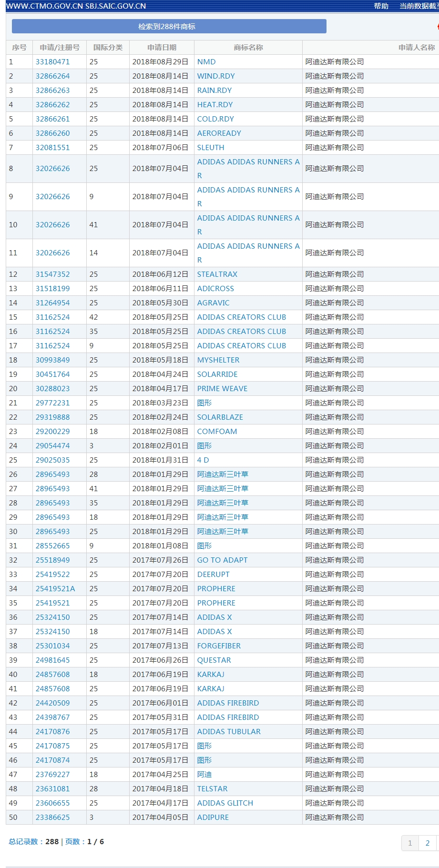The height and width of the screenshot is (868, 439).
Task: Open the WIND.RDY trademark entry
Action: [x=216, y=76]
